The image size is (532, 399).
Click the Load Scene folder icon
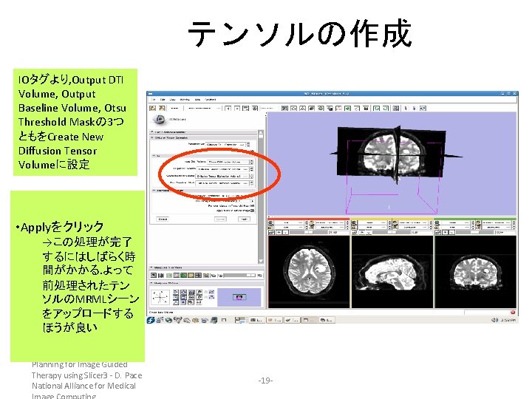pos(153,108)
